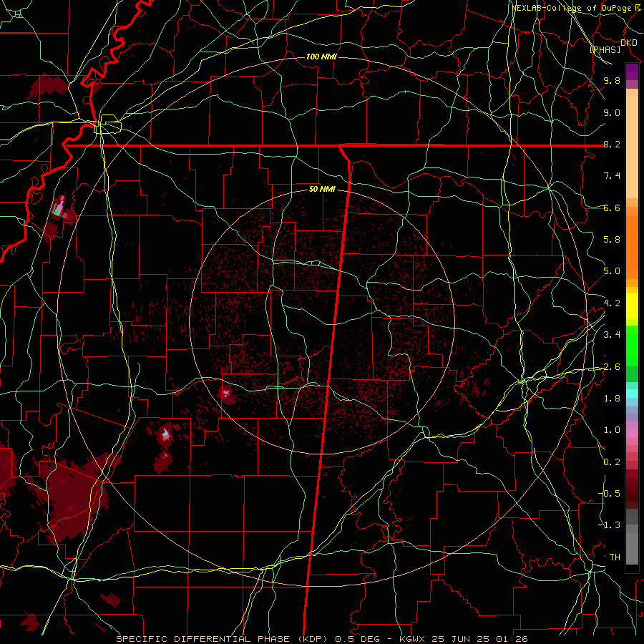Image resolution: width=644 pixels, height=644 pixels.
Task: Click the [PHAS] units label
Action: [605, 49]
